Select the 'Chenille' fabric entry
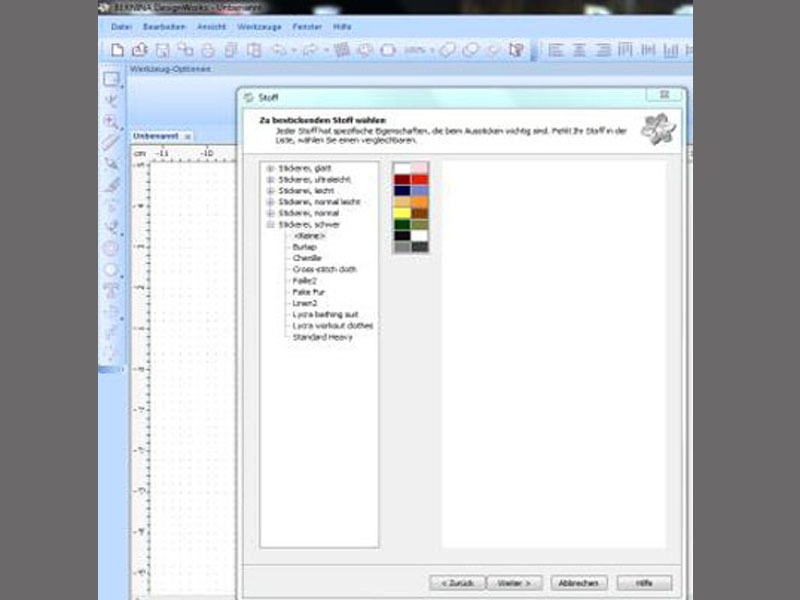Viewport: 800px width, 600px height. pyautogui.click(x=307, y=258)
